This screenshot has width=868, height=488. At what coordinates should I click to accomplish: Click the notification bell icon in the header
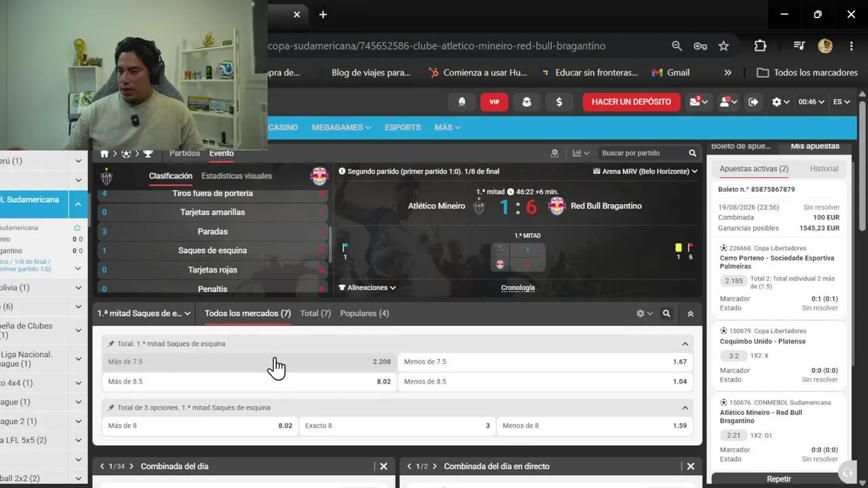(x=462, y=102)
